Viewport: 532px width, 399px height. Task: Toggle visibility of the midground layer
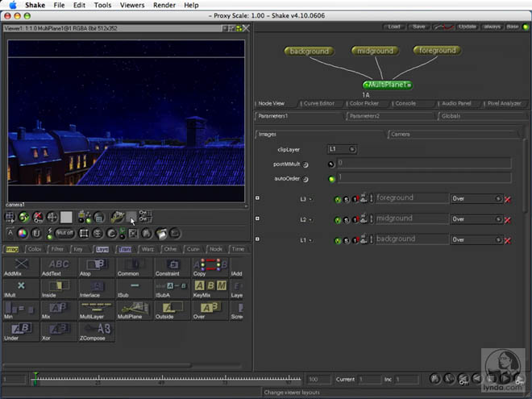(338, 220)
